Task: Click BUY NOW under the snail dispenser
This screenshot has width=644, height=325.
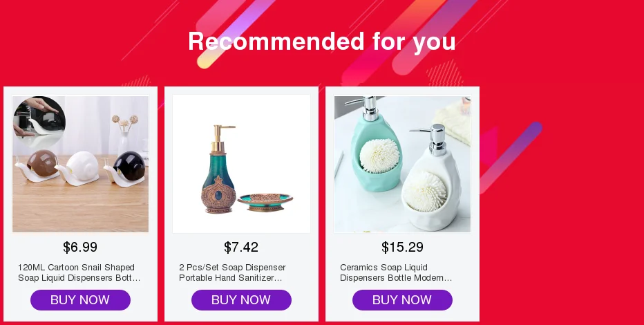Action: click(80, 300)
